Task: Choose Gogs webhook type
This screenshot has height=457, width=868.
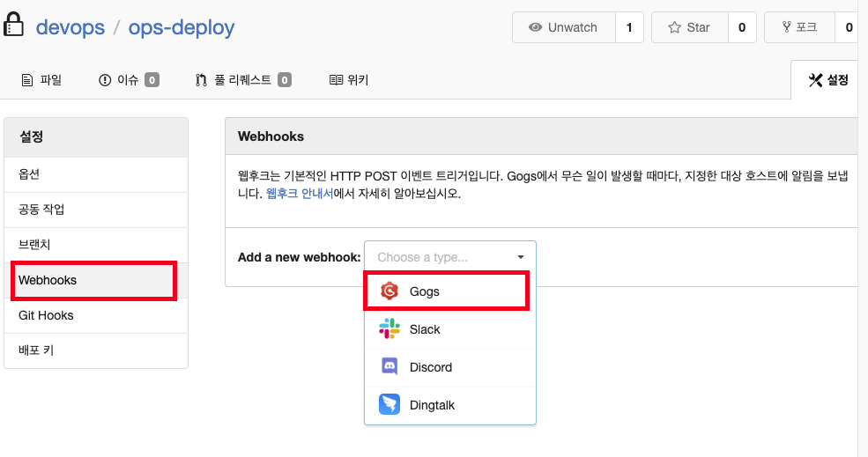Action: (450, 291)
